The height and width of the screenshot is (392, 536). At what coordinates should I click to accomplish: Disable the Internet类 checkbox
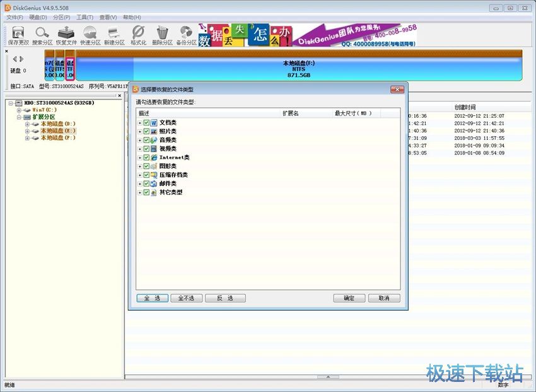(146, 158)
